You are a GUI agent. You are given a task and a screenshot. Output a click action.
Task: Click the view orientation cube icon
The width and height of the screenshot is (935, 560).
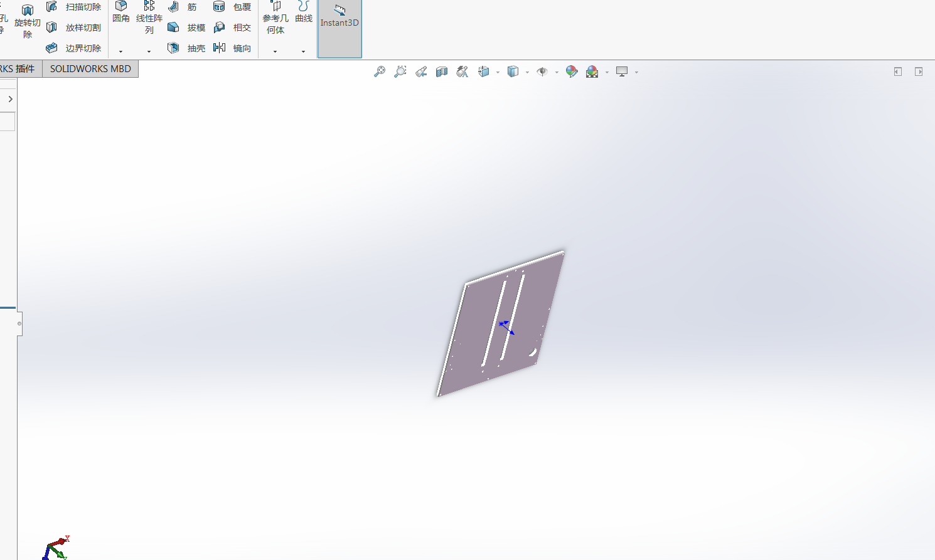(x=483, y=71)
